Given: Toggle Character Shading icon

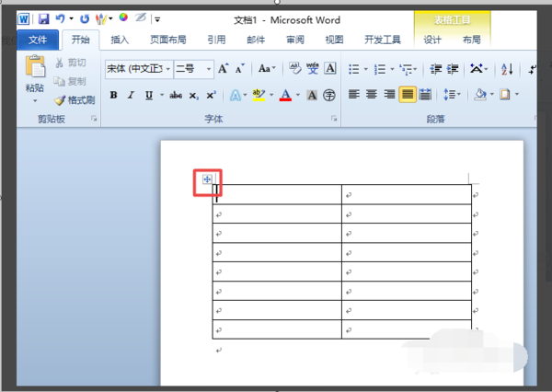Looking at the screenshot, I should [312, 95].
